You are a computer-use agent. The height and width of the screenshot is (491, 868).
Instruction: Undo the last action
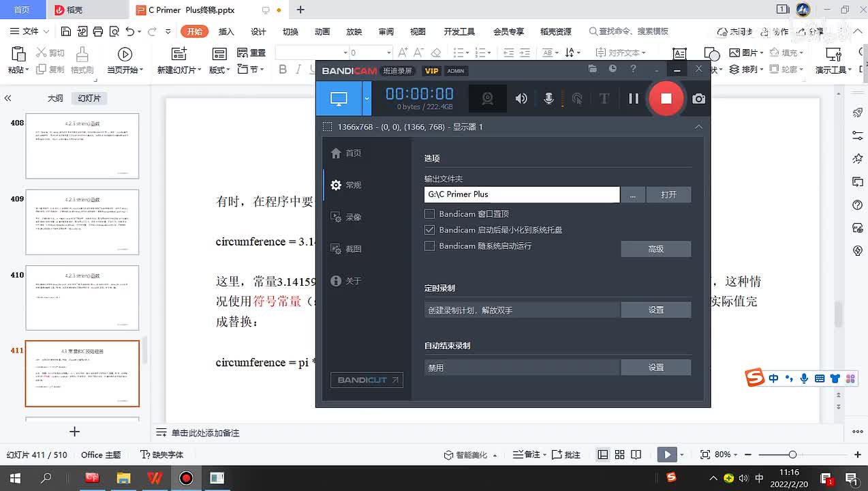click(x=129, y=31)
